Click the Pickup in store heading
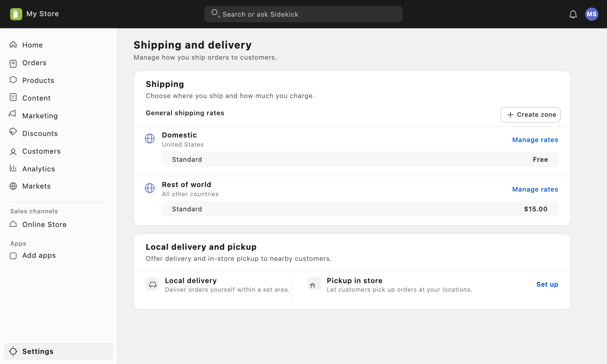 (355, 281)
